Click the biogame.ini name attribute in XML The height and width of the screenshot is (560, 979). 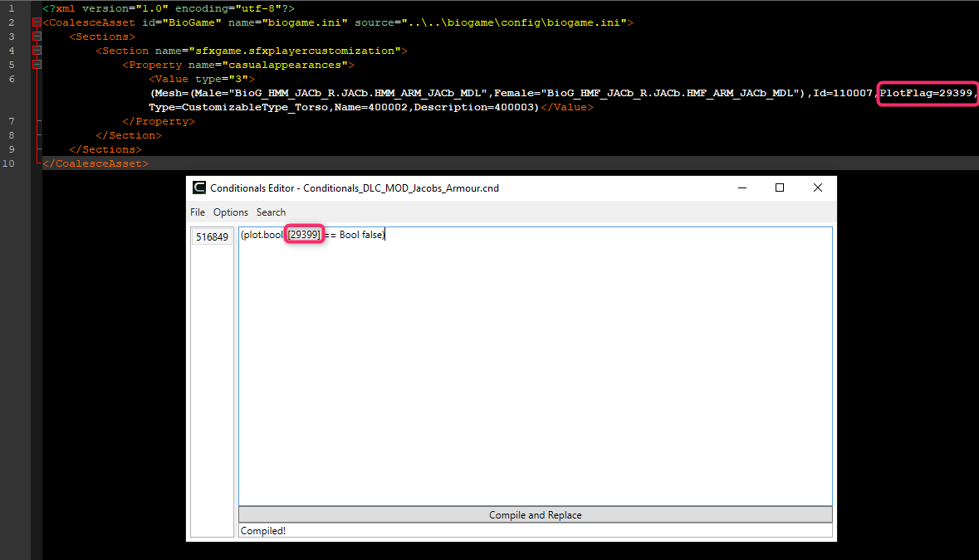coord(305,22)
